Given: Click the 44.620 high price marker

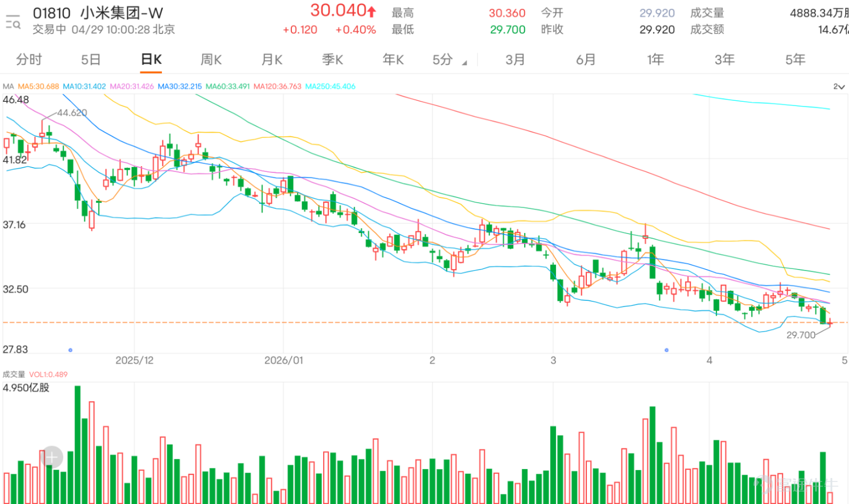Looking at the screenshot, I should click(72, 112).
